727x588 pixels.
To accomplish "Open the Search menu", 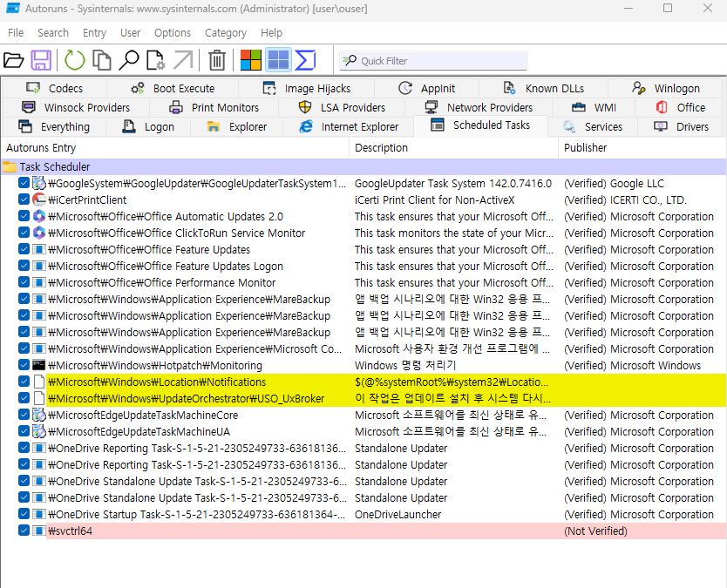I will 53,33.
